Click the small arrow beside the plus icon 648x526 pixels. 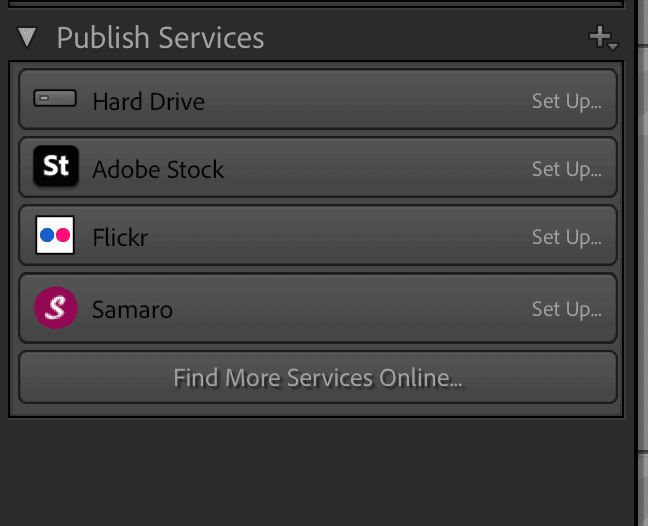click(x=613, y=46)
